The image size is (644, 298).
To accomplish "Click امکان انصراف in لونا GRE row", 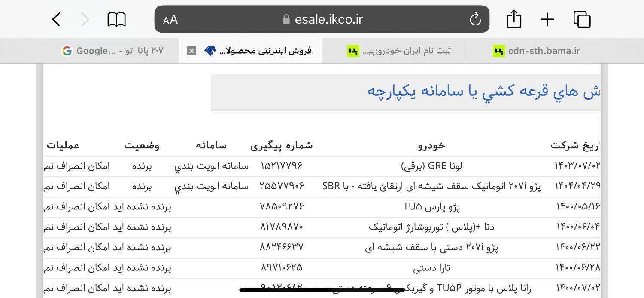I will coord(77,166).
